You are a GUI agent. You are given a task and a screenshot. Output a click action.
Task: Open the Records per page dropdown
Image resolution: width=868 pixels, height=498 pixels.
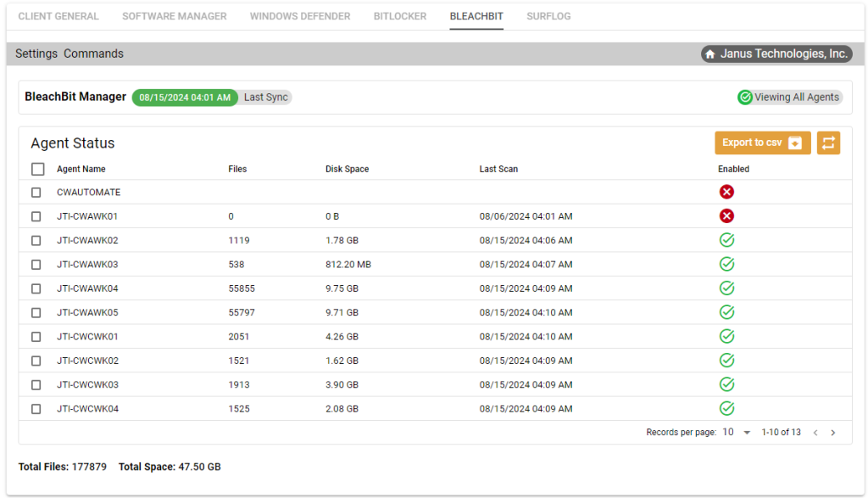(x=746, y=432)
